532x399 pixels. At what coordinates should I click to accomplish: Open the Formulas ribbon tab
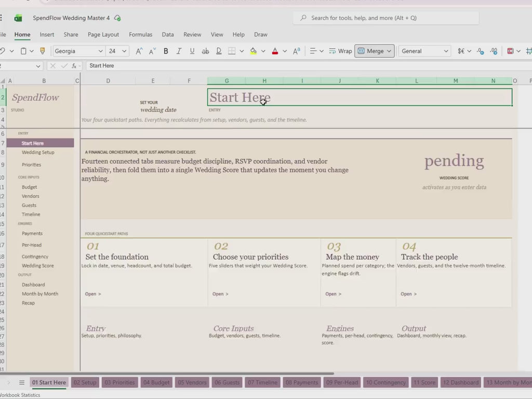pyautogui.click(x=140, y=35)
